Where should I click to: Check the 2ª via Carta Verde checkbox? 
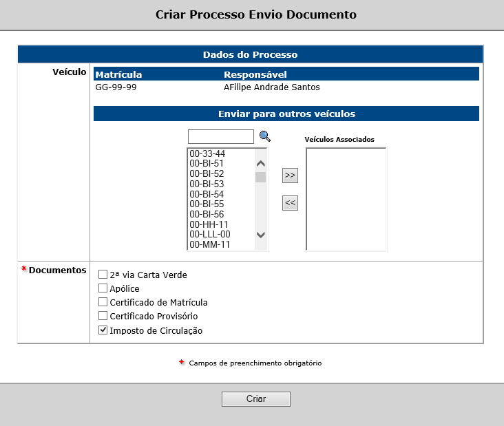tap(103, 275)
